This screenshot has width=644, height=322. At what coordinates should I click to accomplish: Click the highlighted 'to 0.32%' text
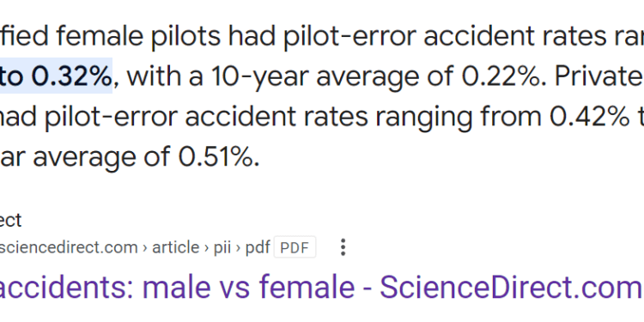coord(56,76)
